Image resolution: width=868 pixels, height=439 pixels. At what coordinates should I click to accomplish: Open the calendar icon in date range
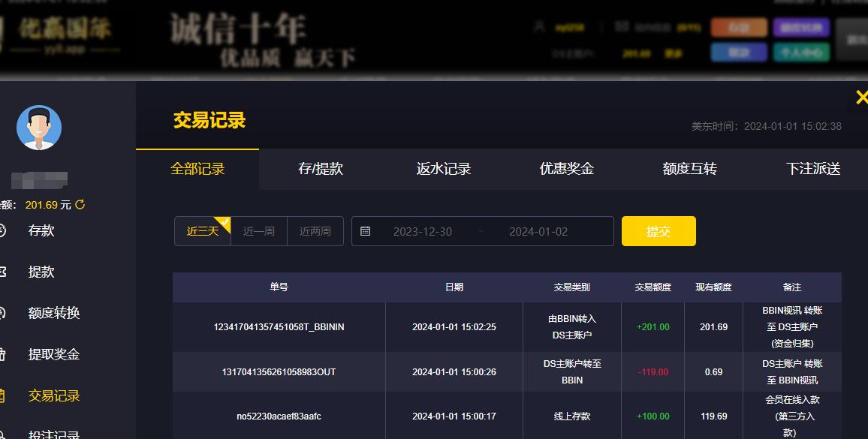pyautogui.click(x=366, y=231)
